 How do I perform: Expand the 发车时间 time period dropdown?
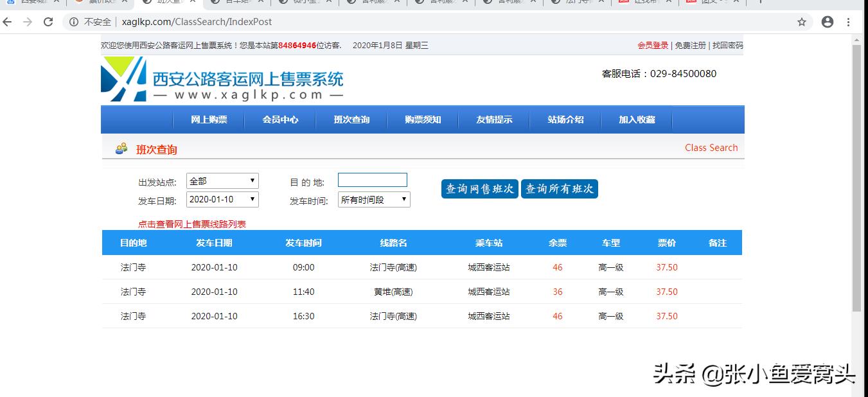click(x=374, y=200)
